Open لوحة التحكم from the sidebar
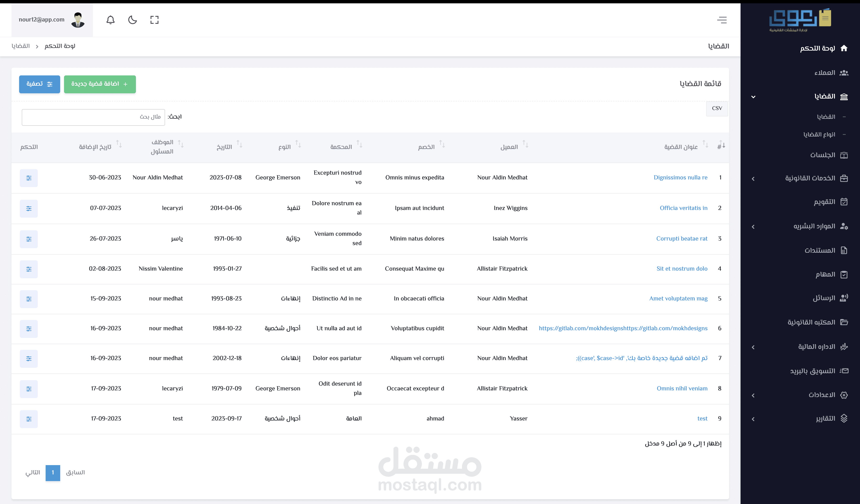The image size is (860, 504). coord(817,48)
